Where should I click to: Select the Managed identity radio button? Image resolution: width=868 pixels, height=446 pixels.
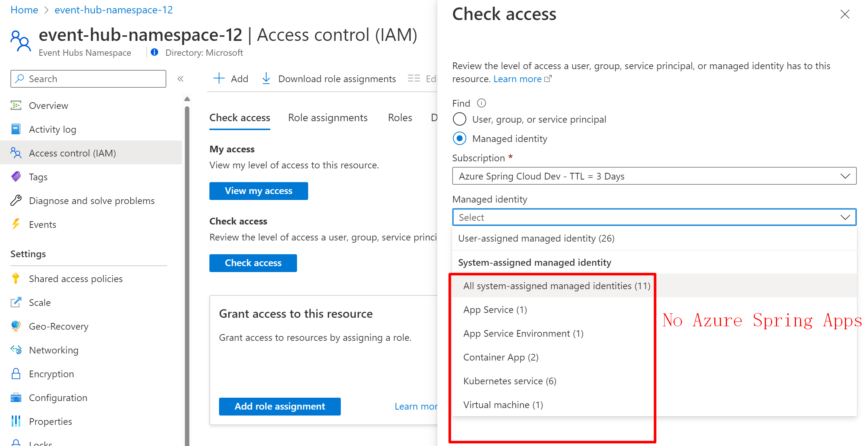(x=460, y=139)
